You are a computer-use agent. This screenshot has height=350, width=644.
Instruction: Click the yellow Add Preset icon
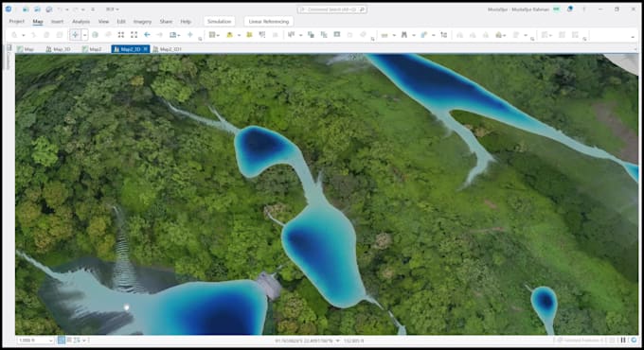249,35
